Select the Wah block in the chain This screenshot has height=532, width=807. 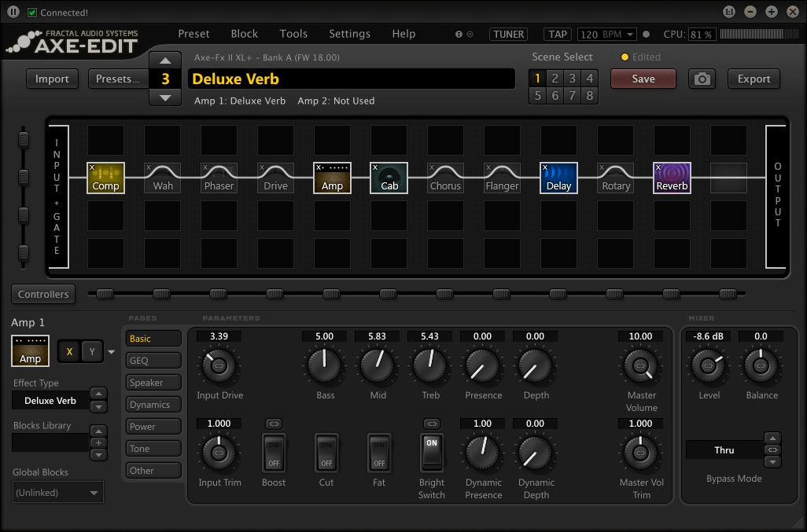tap(163, 178)
